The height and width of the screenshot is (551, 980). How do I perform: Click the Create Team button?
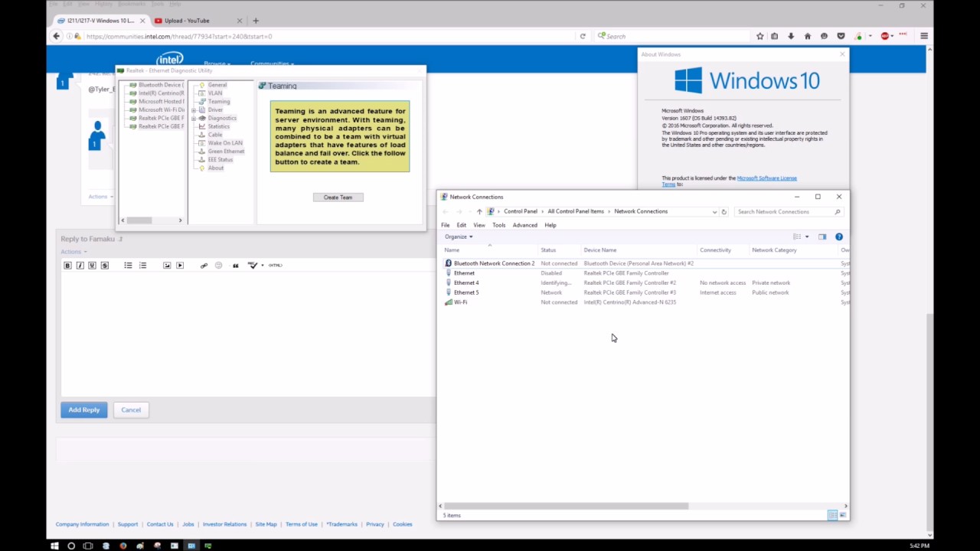[338, 197]
